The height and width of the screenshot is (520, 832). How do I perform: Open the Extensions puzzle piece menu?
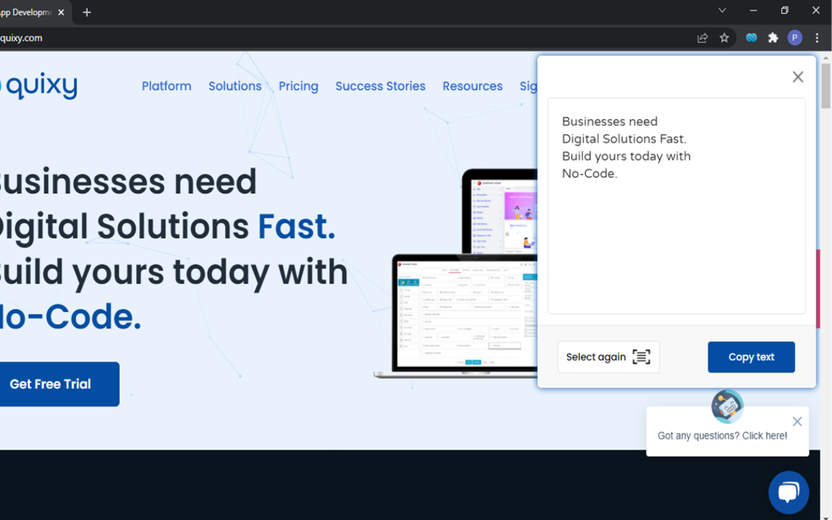[773, 38]
